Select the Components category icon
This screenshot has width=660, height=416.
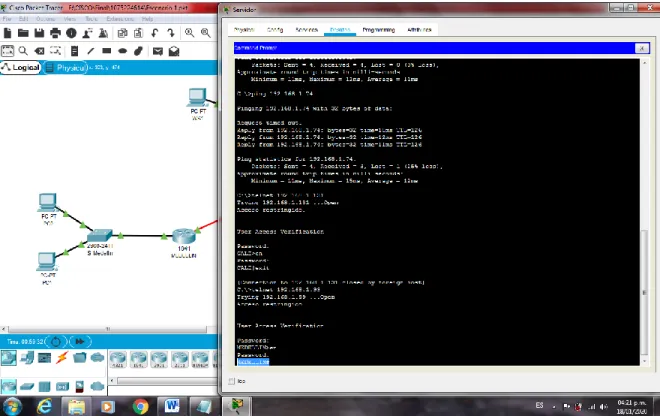44,358
